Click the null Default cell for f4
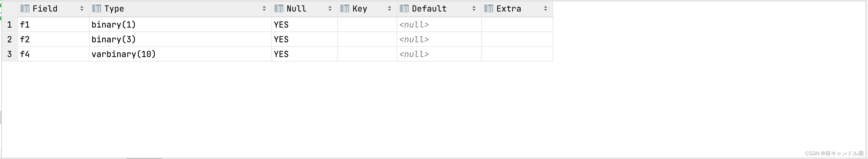 click(x=439, y=54)
